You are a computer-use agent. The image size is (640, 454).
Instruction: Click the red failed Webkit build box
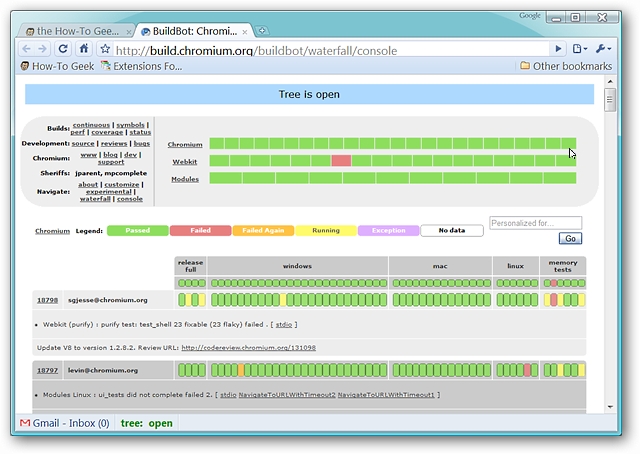[x=341, y=160]
